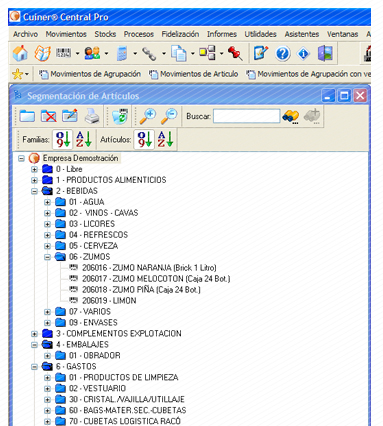This screenshot has height=426, width=383.
Task: Click the yellow star favorites icon
Action: tap(17, 74)
